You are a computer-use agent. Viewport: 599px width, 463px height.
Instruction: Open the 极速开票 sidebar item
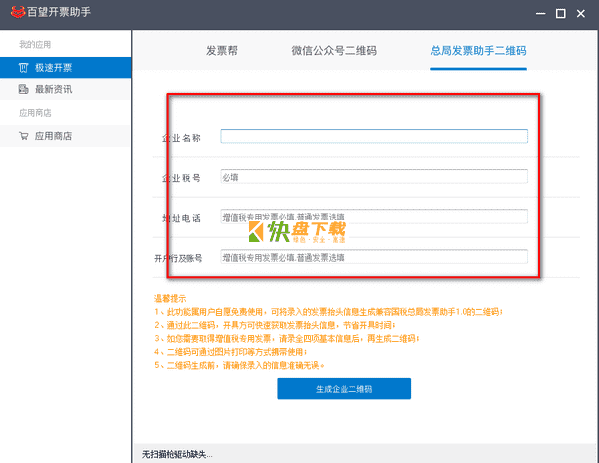click(66, 68)
